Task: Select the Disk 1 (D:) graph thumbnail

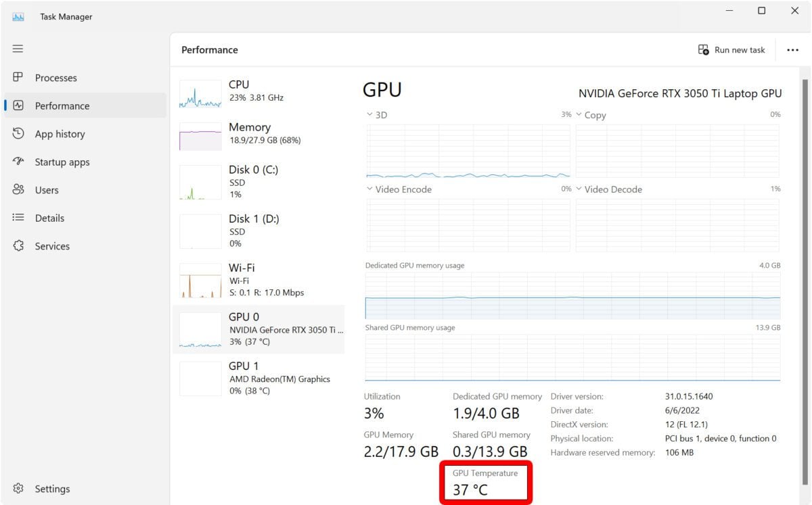Action: pyautogui.click(x=200, y=231)
